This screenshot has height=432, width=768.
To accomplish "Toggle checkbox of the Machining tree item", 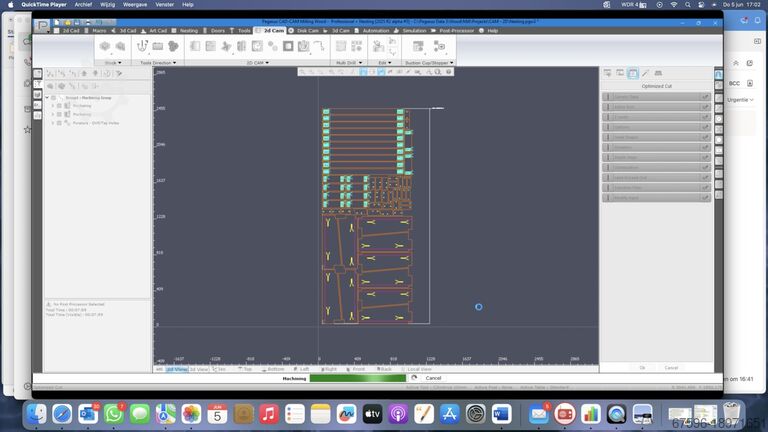I will click(x=59, y=114).
